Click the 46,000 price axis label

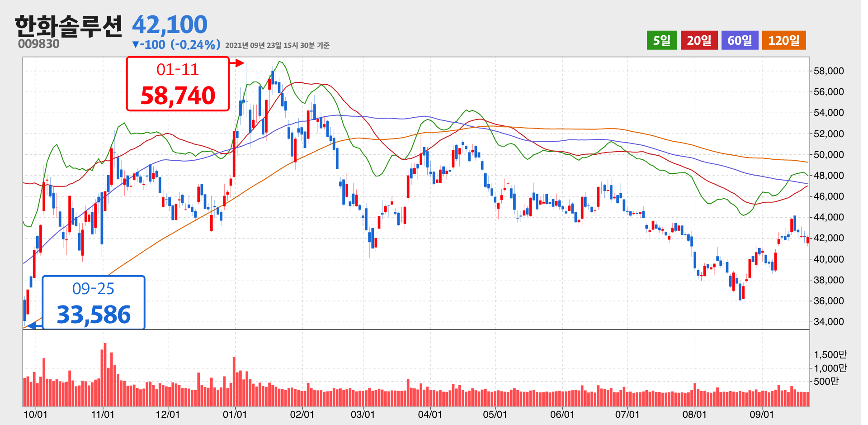point(829,196)
